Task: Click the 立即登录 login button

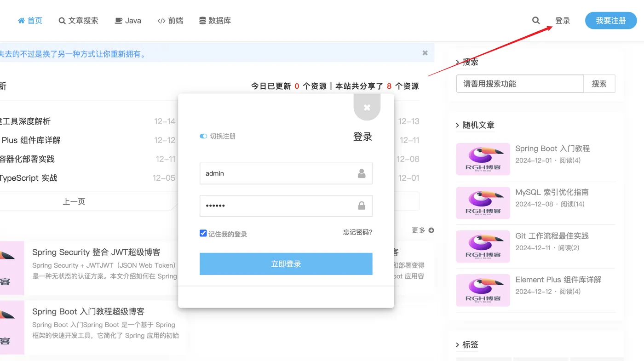Action: coord(286,264)
